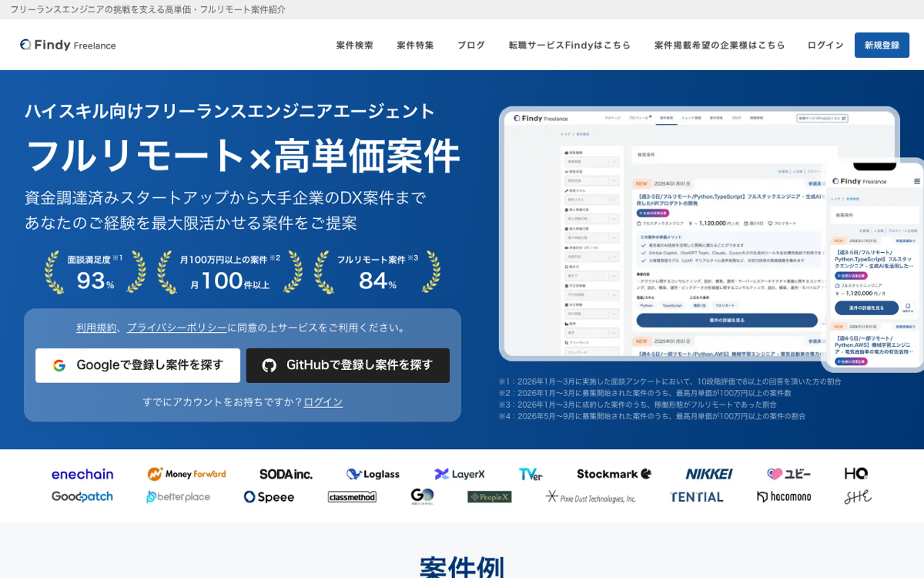Click the Stockmark logo
The width and height of the screenshot is (924, 578).
tap(614, 474)
